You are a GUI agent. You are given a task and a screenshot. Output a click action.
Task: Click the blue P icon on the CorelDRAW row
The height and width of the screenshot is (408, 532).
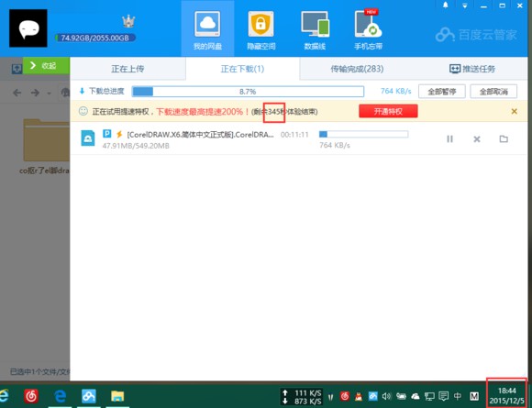107,133
